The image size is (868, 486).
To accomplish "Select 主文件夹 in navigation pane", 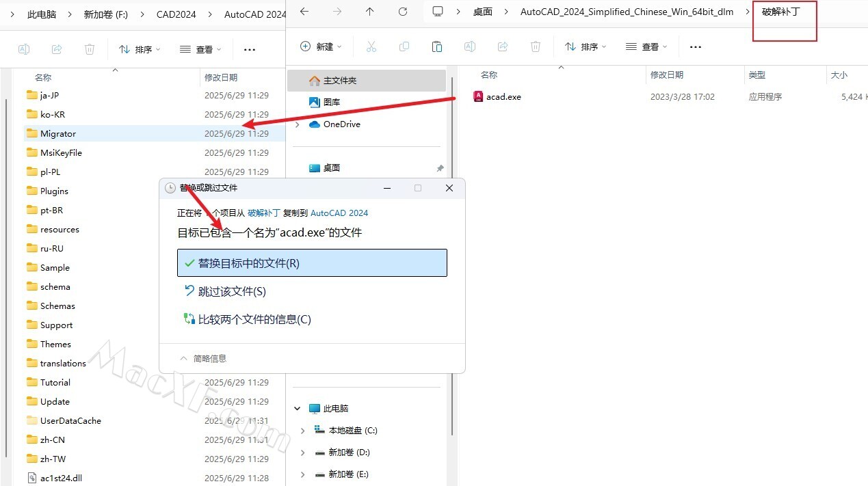I will [367, 80].
